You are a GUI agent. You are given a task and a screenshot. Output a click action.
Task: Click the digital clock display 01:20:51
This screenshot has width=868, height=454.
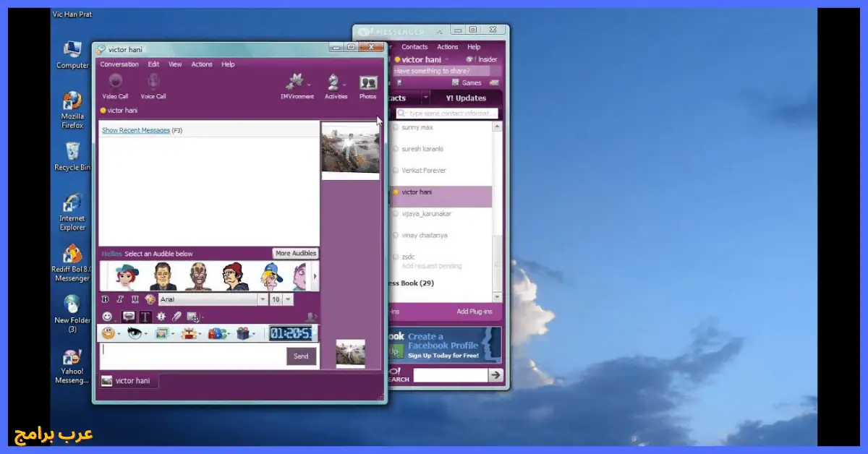(291, 333)
